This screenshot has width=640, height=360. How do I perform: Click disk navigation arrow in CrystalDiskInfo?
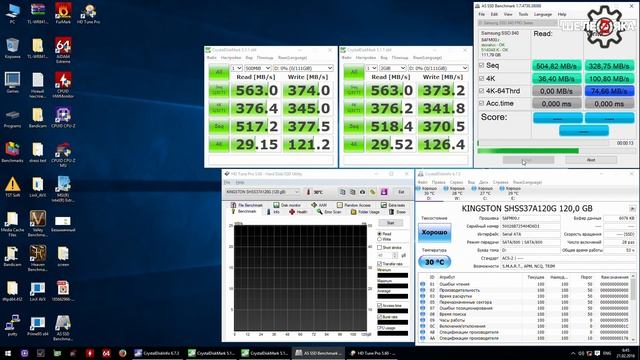(x=632, y=209)
